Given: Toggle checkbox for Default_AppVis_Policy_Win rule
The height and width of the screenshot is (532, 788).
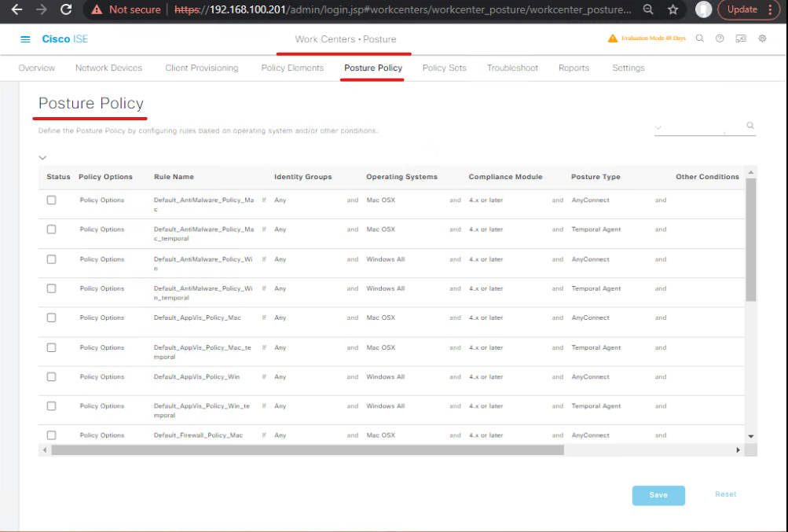Looking at the screenshot, I should pos(51,376).
